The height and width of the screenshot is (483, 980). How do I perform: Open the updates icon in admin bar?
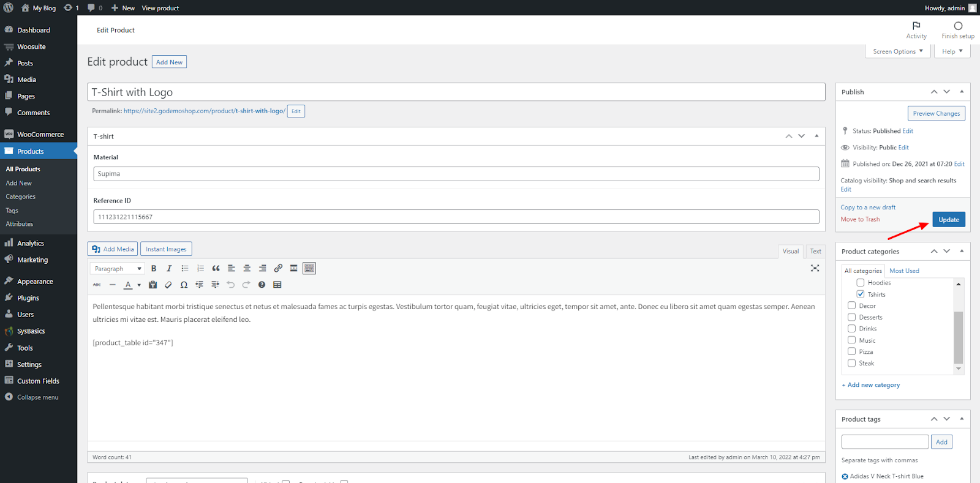point(71,8)
